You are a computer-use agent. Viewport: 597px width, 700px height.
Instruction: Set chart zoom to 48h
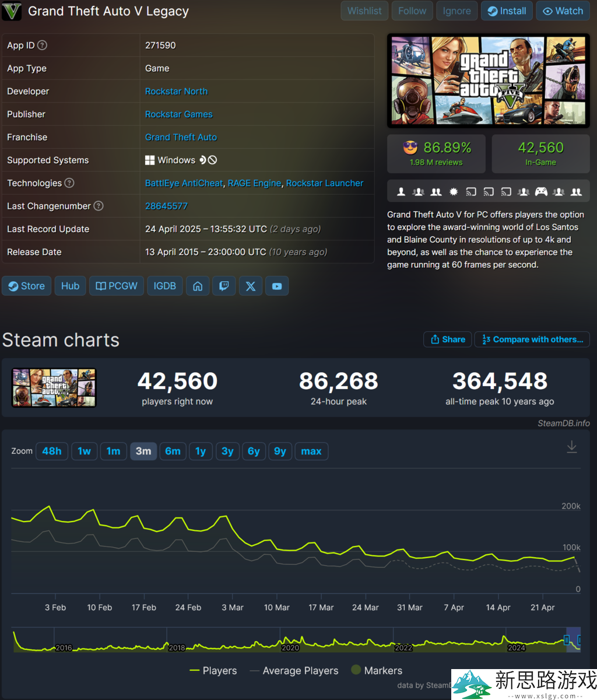click(52, 451)
